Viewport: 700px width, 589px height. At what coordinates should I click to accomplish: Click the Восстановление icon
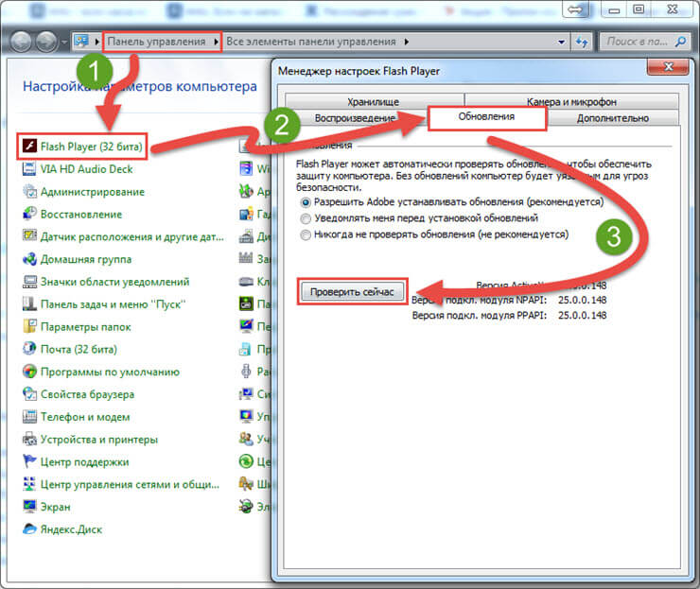[x=30, y=214]
